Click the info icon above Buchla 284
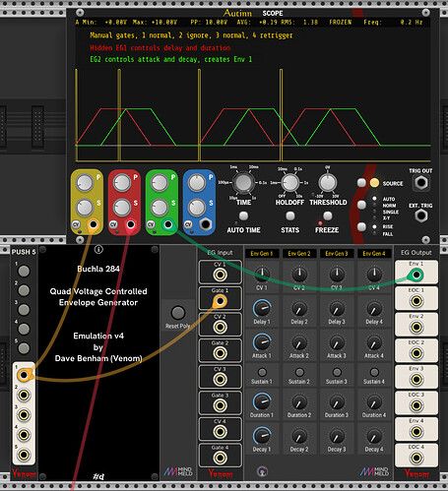 pyautogui.click(x=98, y=250)
